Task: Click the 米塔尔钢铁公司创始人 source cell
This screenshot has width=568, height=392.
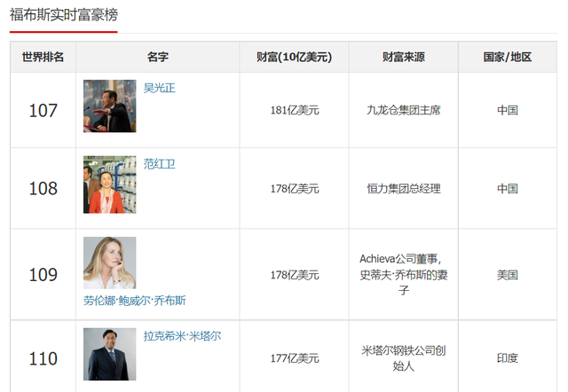Action: pyautogui.click(x=404, y=358)
